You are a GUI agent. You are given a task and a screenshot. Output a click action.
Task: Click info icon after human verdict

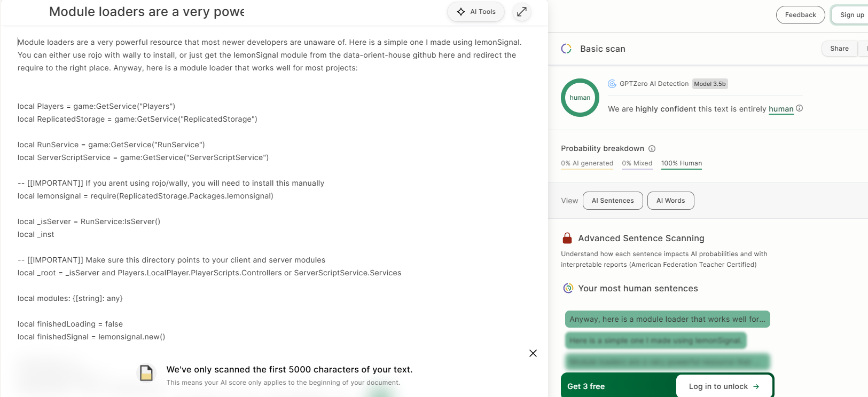[x=800, y=108]
